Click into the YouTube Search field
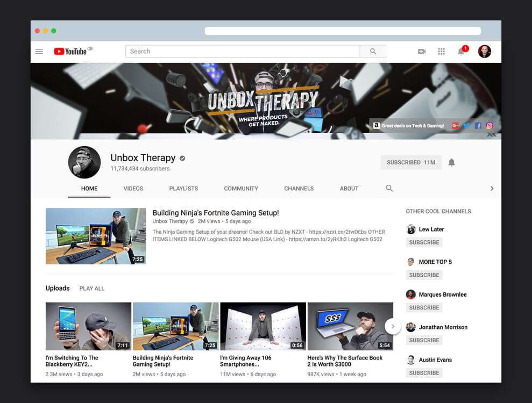Image resolution: width=532 pixels, height=403 pixels. pos(243,51)
